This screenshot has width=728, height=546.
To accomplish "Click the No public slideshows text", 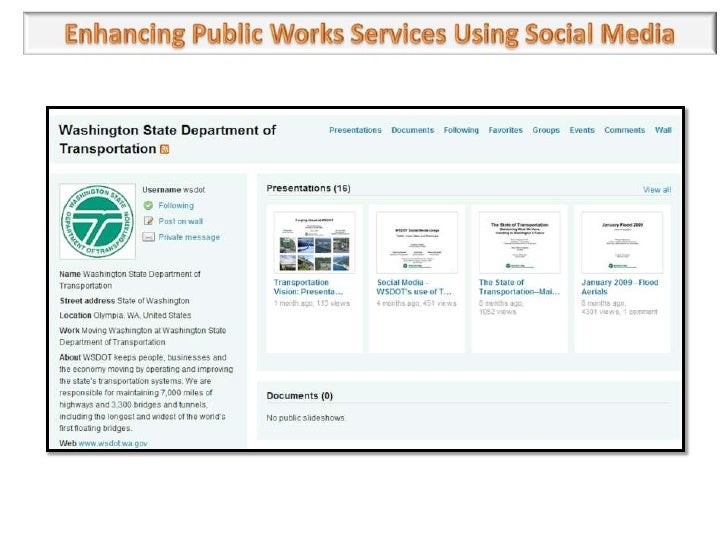I will (x=306, y=418).
